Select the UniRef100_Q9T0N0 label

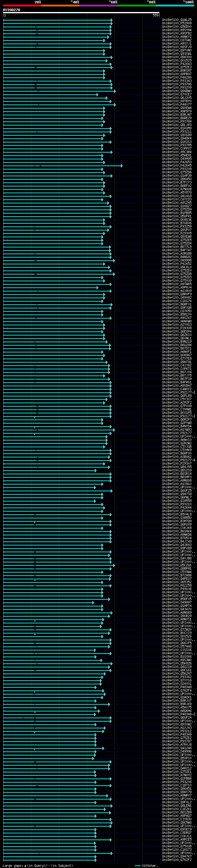tap(177, 50)
